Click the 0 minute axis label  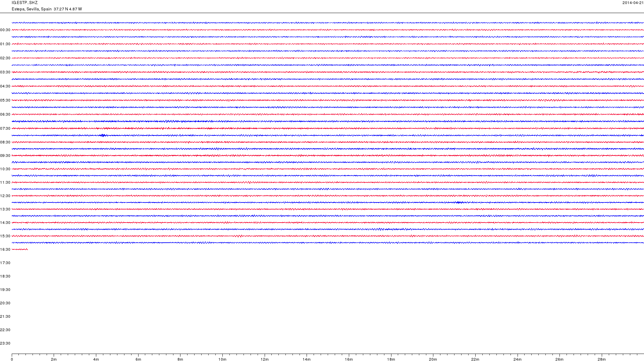coord(12,359)
